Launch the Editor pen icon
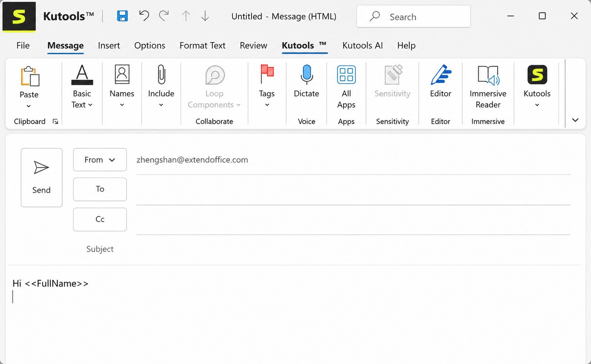591x364 pixels. (x=441, y=74)
